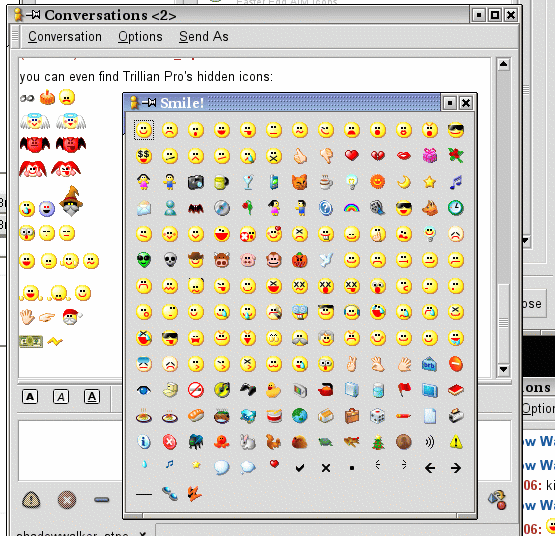Choose the red lips emoticon
This screenshot has height=536, width=555.
click(404, 156)
